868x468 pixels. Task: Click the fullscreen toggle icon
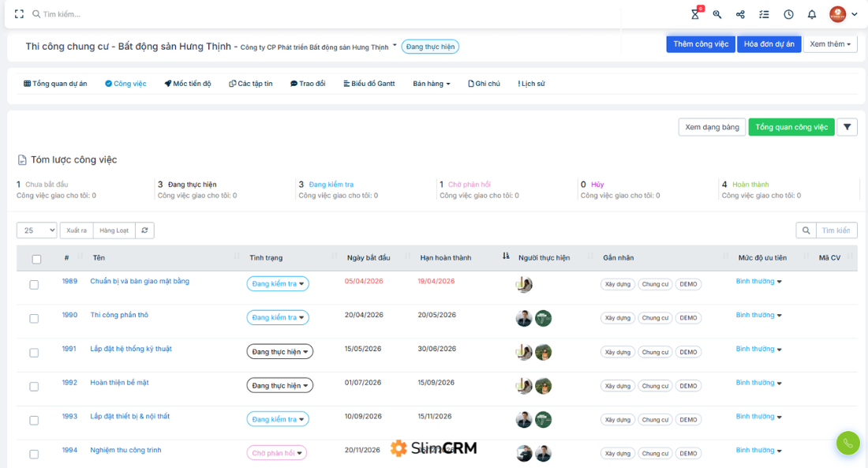click(x=20, y=14)
